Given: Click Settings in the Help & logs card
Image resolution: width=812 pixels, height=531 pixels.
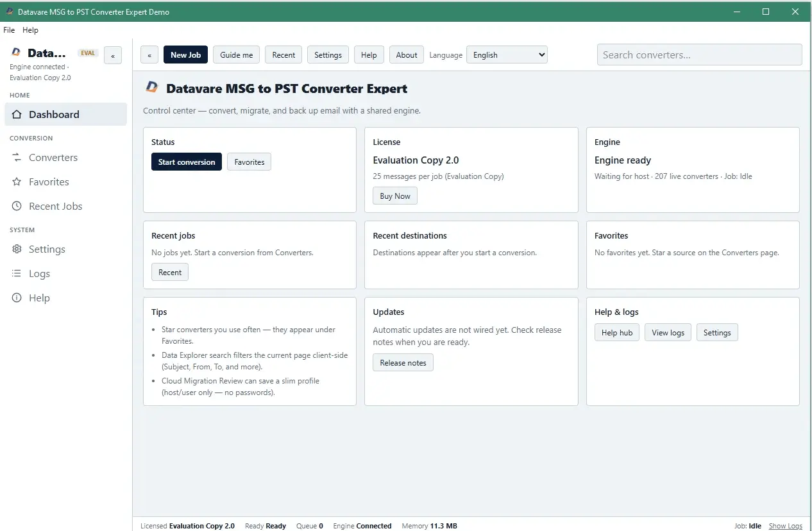Looking at the screenshot, I should pyautogui.click(x=717, y=332).
